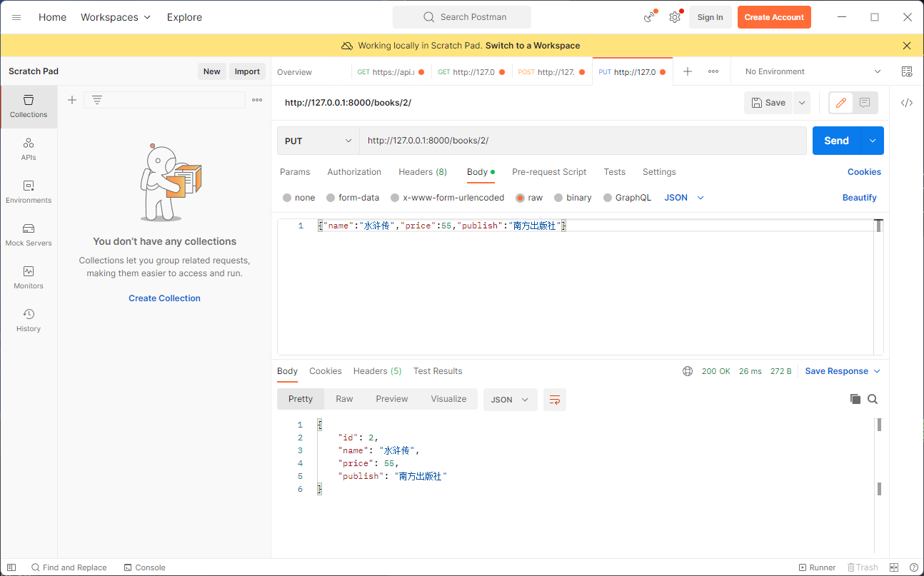Open the Authorization tab
Image resolution: width=924 pixels, height=576 pixels.
click(354, 172)
